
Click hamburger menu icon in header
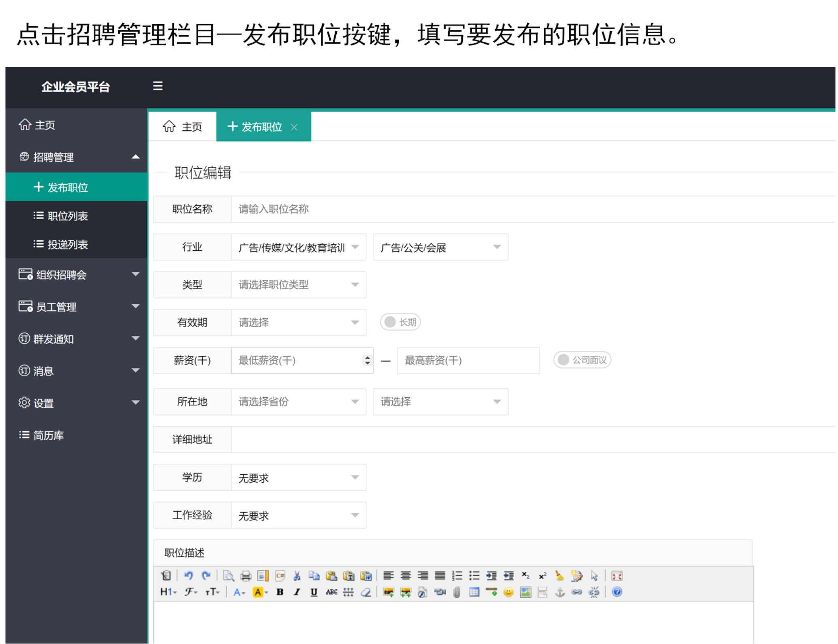158,86
